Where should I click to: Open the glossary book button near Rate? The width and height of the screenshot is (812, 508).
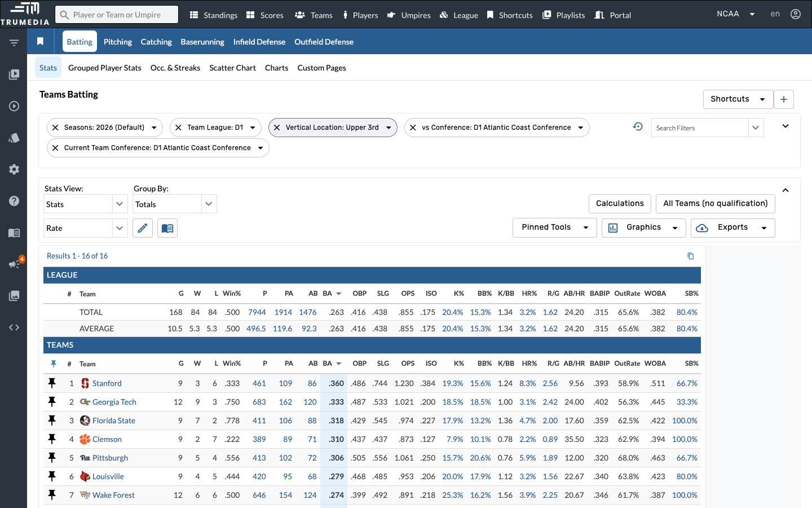[167, 228]
